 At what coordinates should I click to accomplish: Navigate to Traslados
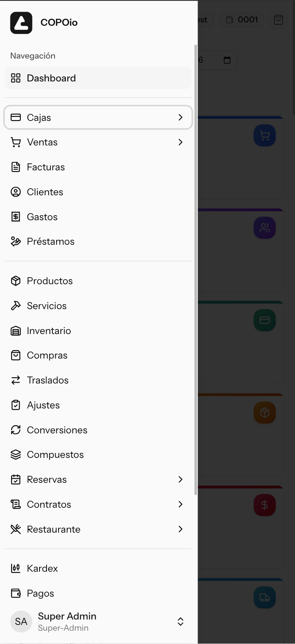(47, 380)
